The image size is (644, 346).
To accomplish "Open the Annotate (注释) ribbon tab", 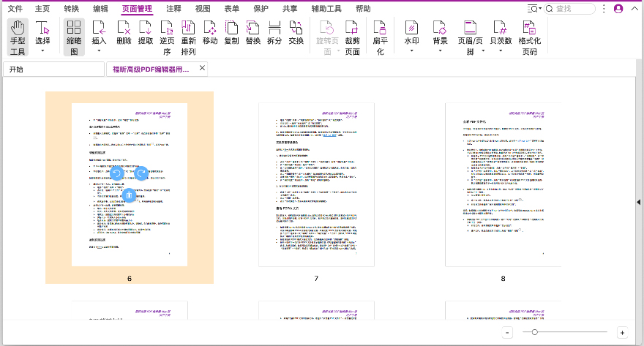I will [173, 8].
